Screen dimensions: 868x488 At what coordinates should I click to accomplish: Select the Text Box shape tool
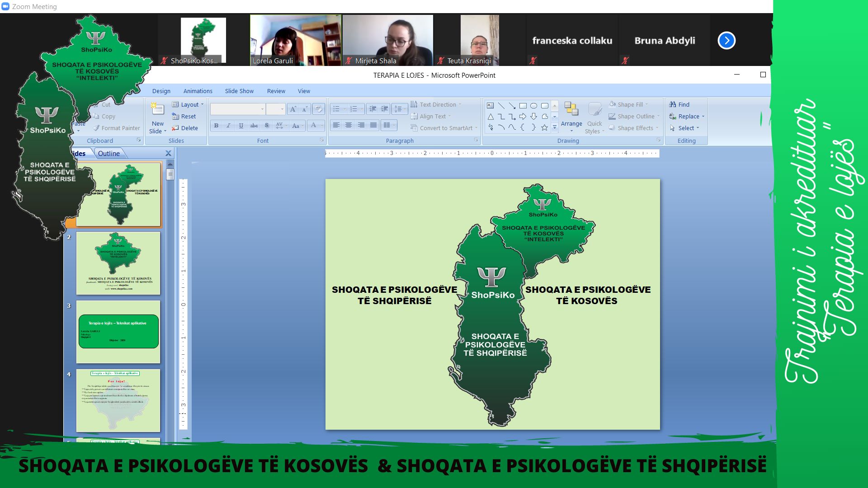point(490,106)
